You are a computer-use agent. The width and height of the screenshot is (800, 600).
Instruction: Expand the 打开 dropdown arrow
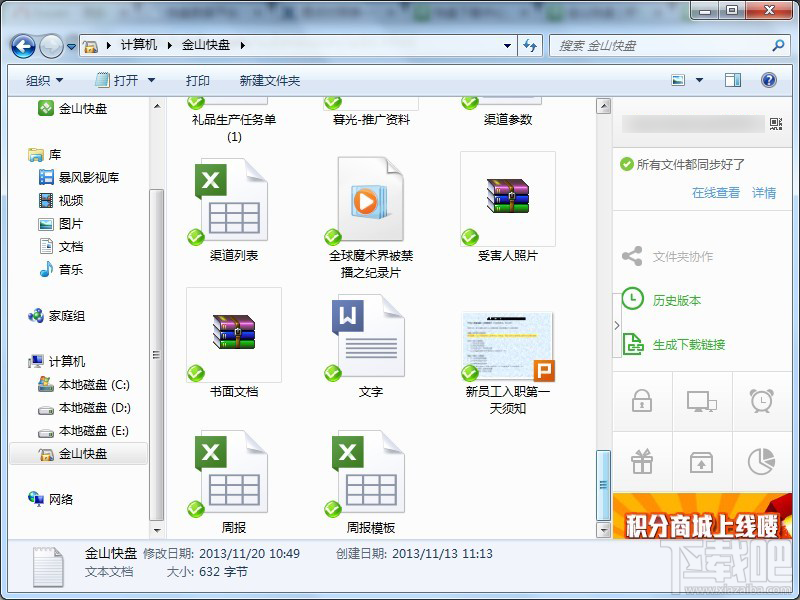coord(151,81)
